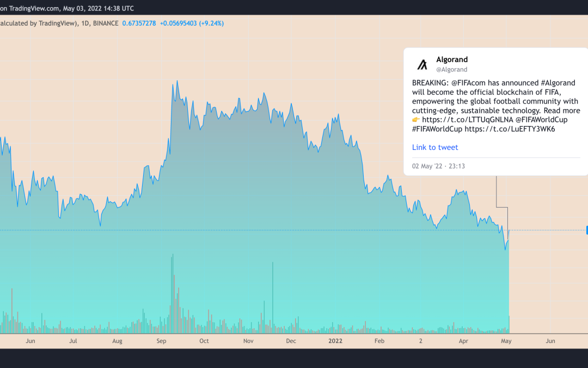Click the tweet timestamp 02 May '22 · 23:13

pyautogui.click(x=438, y=166)
